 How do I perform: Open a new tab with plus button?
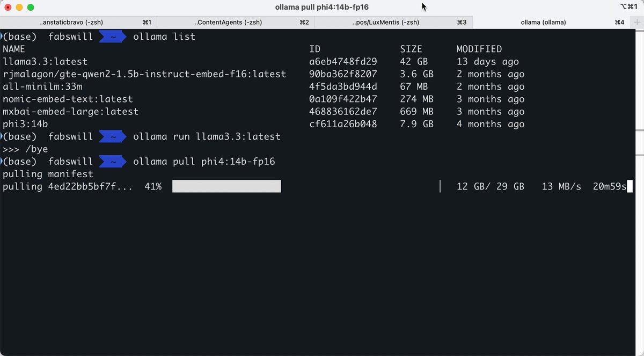[x=637, y=22]
